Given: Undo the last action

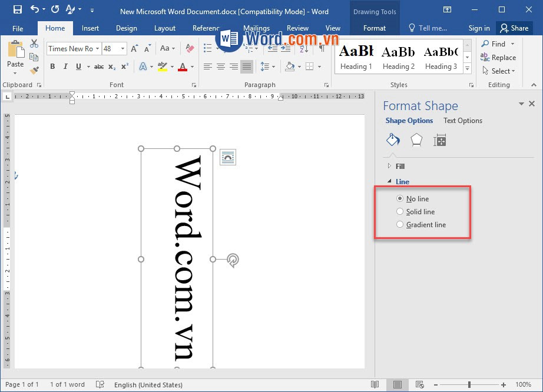Looking at the screenshot, I should (35, 9).
